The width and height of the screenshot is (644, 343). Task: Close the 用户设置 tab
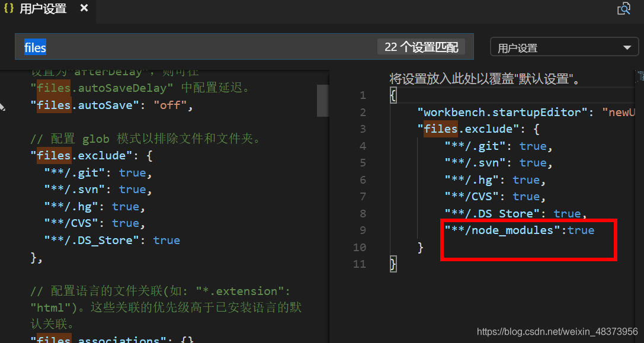[x=84, y=9]
